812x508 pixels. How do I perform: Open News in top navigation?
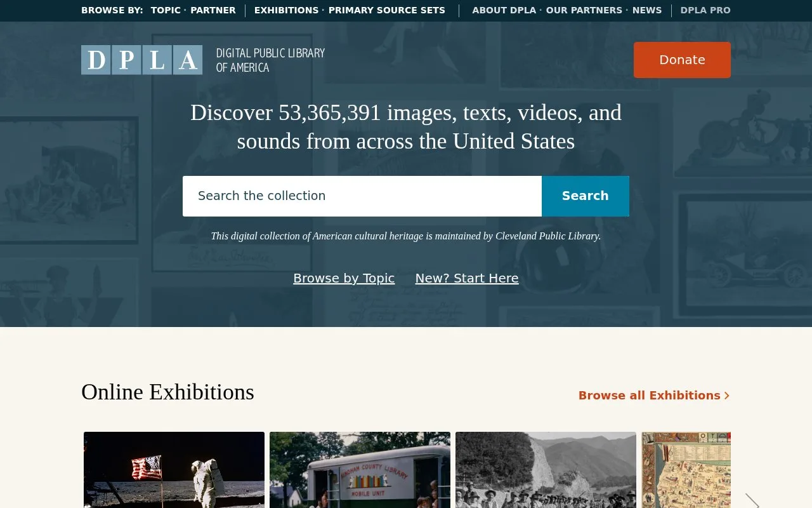(647, 10)
